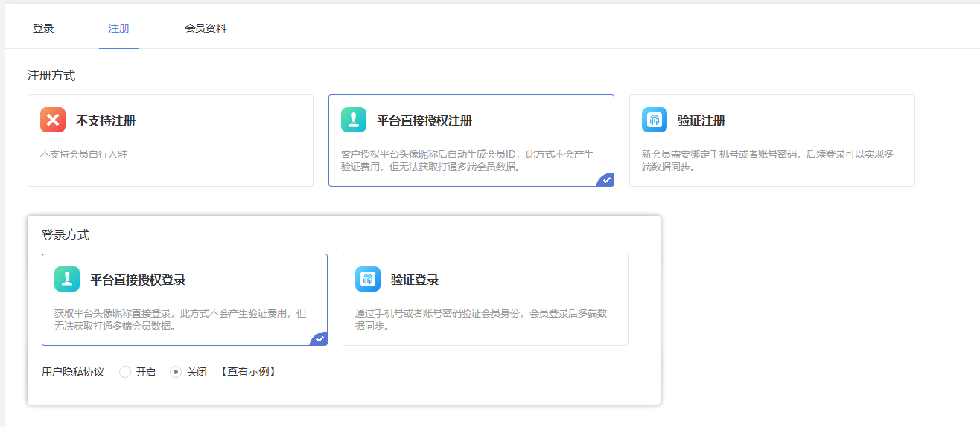This screenshot has width=980, height=427.
Task: Click the green stamp icon for 平台直接授权注册
Action: [354, 120]
